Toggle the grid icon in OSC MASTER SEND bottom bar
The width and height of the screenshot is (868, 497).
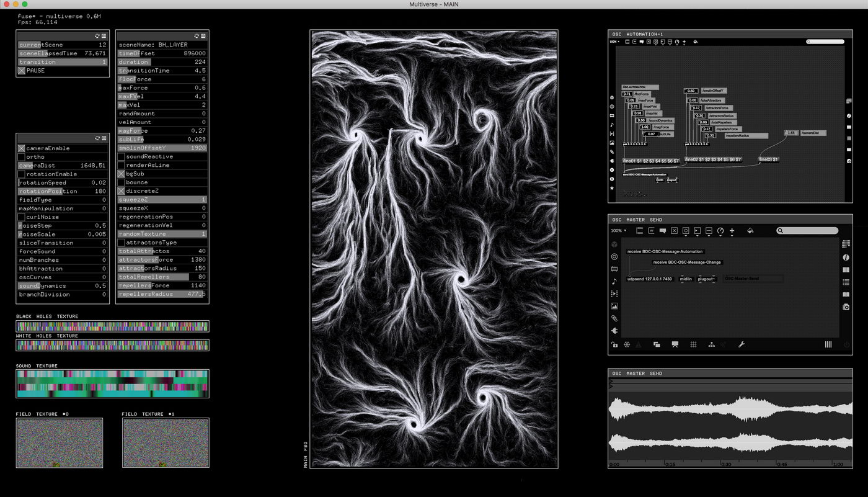694,344
